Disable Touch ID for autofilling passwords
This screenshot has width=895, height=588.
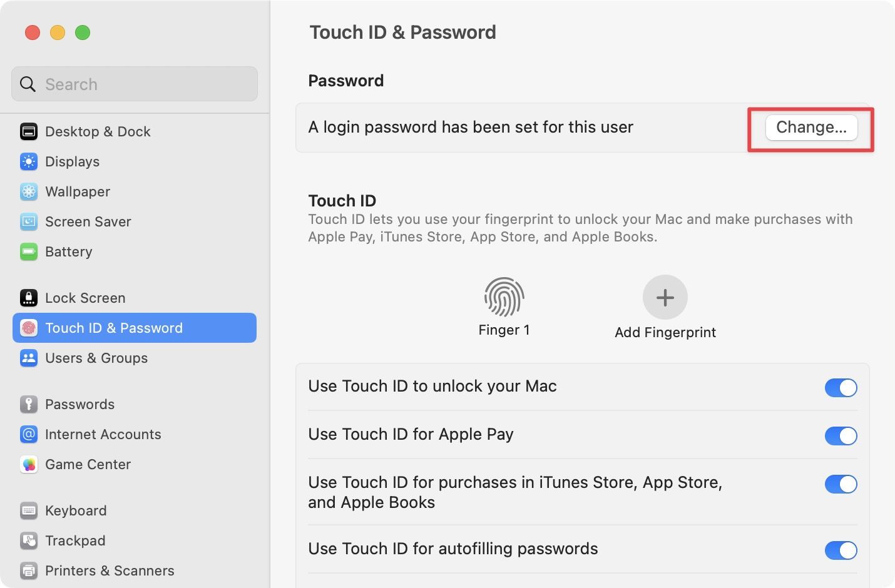click(841, 550)
